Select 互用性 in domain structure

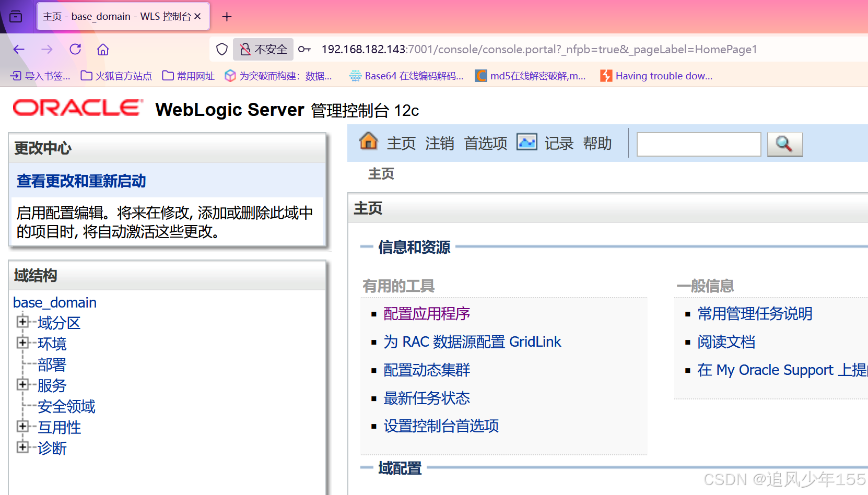[x=59, y=428]
